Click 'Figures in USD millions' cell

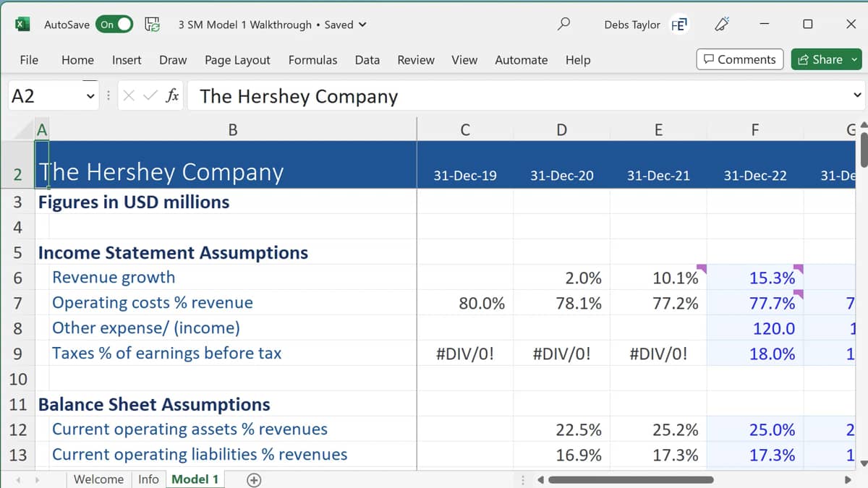click(x=134, y=202)
